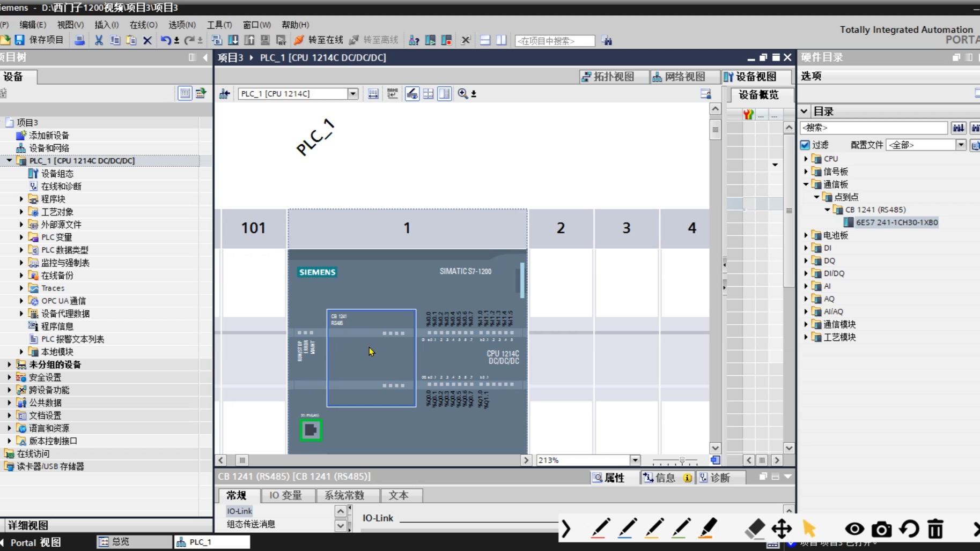The image size is (980, 551).
Task: Take a screenshot with the camera icon
Action: (x=881, y=529)
